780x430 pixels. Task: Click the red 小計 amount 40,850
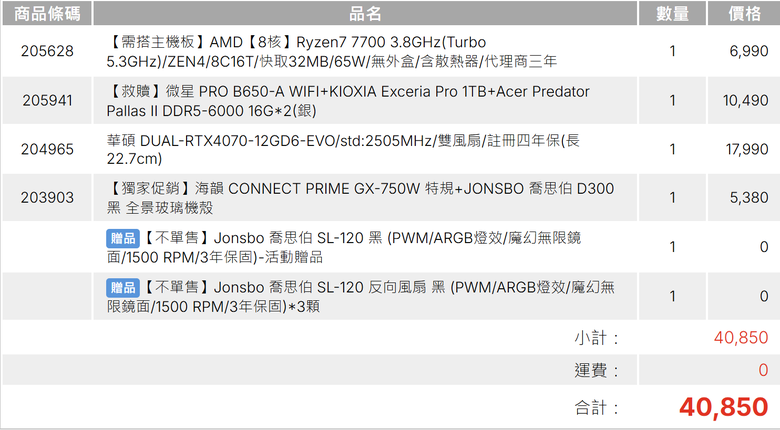(741, 338)
